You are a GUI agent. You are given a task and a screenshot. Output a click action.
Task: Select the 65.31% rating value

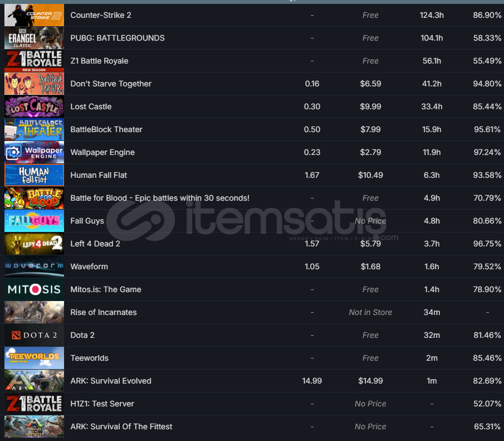click(487, 427)
